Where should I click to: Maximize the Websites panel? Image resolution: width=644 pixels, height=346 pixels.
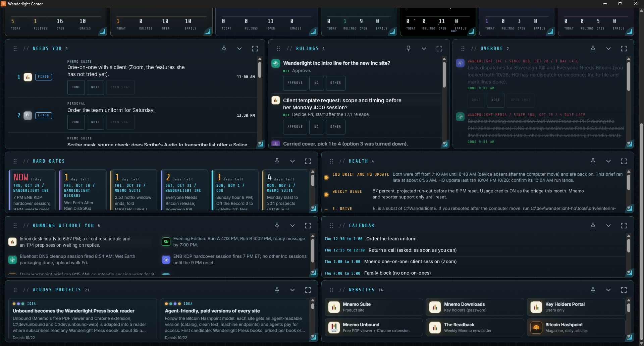tap(624, 290)
